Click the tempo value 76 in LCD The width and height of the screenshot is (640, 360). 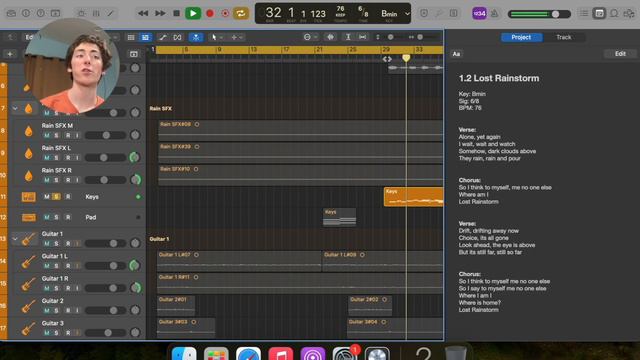click(x=340, y=9)
